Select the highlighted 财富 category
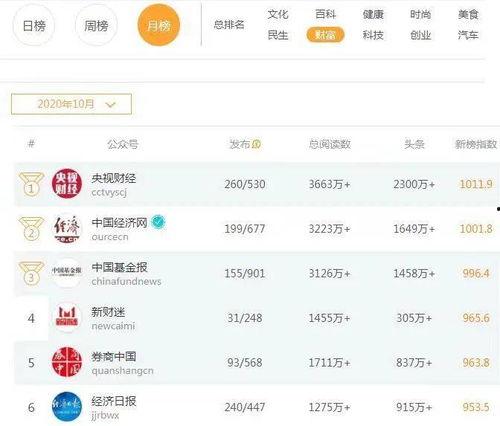500x426 pixels. [x=325, y=35]
